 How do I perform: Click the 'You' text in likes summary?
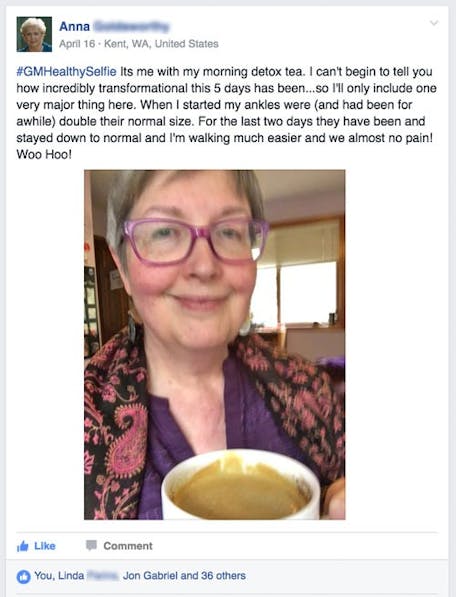pyautogui.click(x=44, y=576)
